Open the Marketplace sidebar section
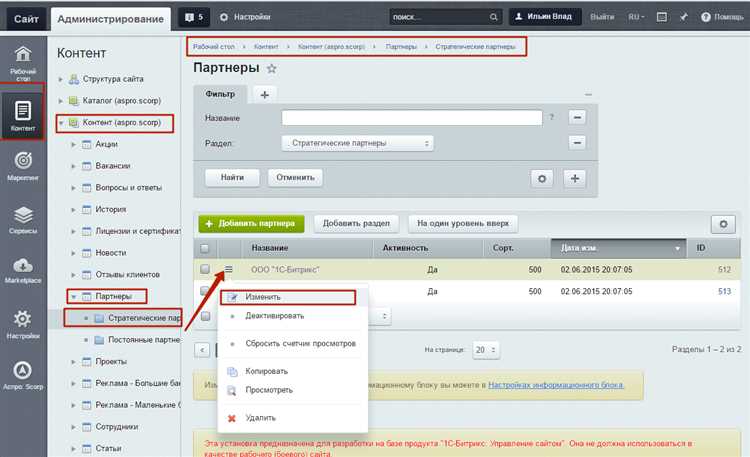This screenshot has width=750, height=457. coord(23,270)
